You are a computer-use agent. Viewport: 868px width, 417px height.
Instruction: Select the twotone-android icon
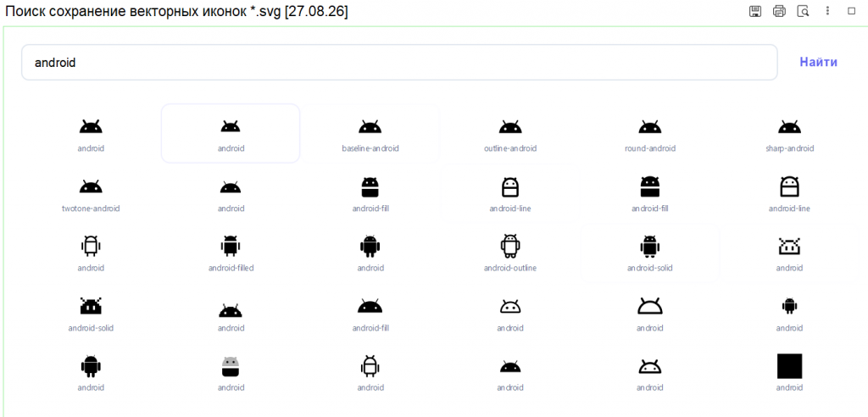click(91, 187)
